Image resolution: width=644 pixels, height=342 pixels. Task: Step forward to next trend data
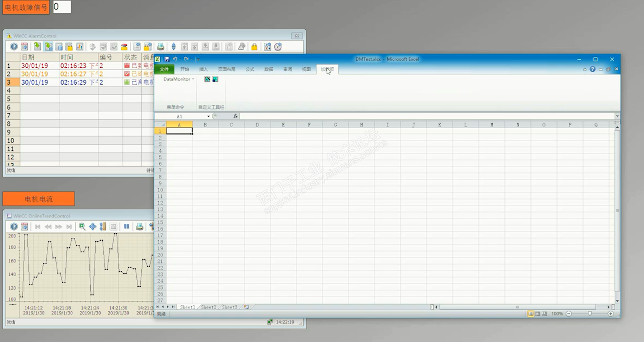pyautogui.click(x=59, y=227)
